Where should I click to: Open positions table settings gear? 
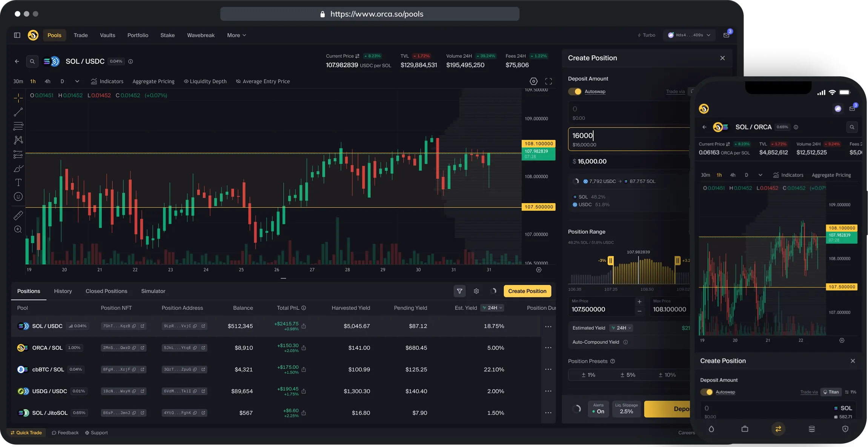pos(476,291)
